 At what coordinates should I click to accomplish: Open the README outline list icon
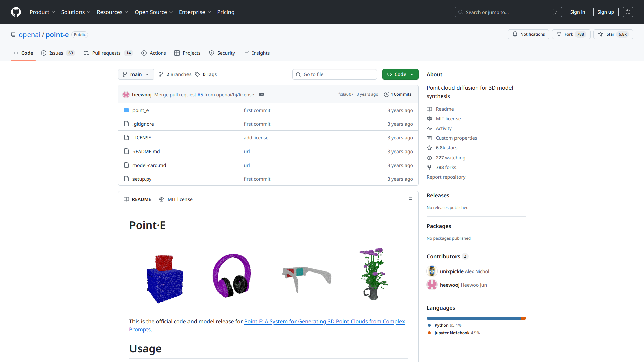point(410,199)
